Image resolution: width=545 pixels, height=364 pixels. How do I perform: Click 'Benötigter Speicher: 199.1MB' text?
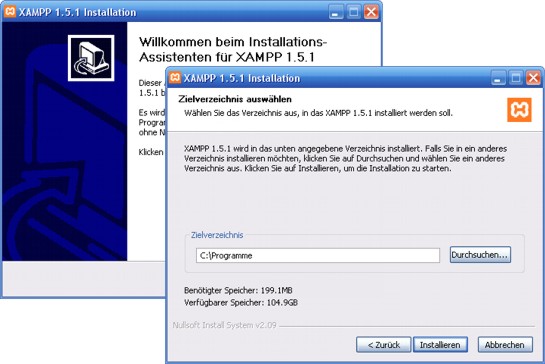pos(238,290)
